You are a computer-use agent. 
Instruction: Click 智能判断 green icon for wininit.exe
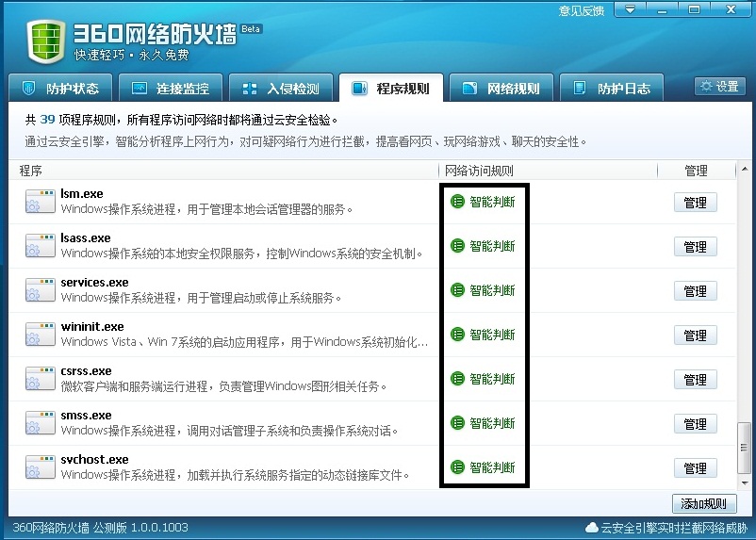click(x=457, y=335)
